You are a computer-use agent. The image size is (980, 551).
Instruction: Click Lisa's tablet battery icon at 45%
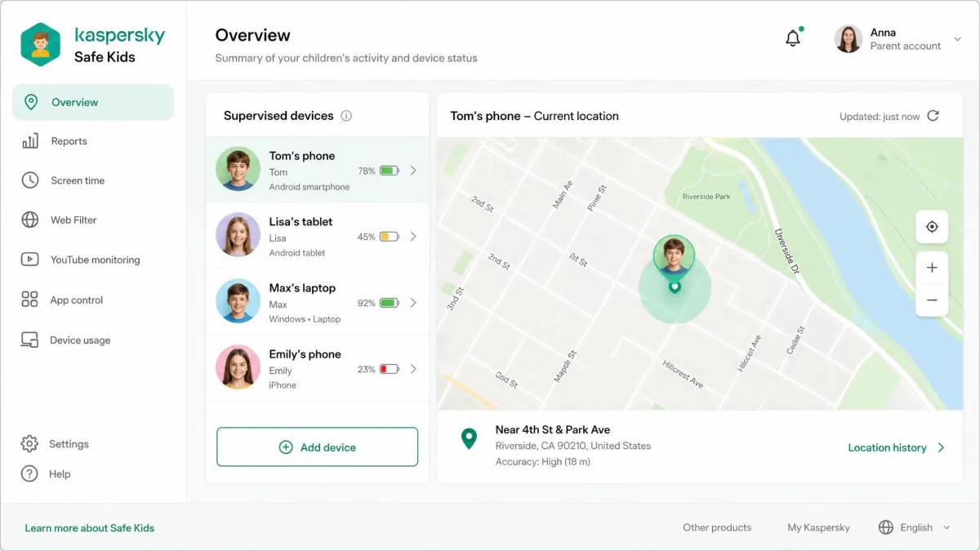pyautogui.click(x=390, y=237)
